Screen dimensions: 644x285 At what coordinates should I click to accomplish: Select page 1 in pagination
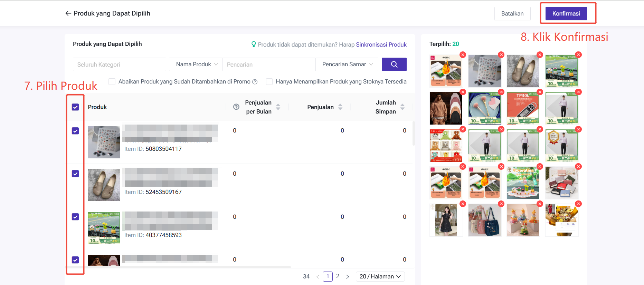click(328, 276)
